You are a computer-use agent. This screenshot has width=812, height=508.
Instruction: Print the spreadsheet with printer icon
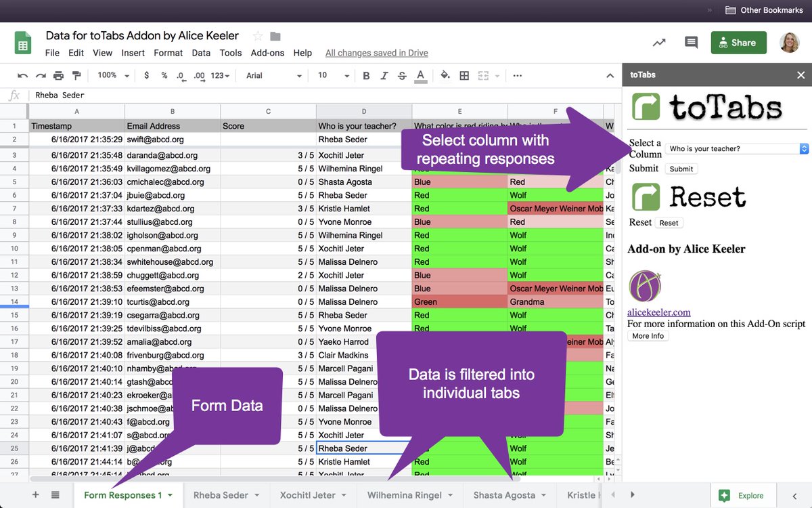[x=58, y=75]
